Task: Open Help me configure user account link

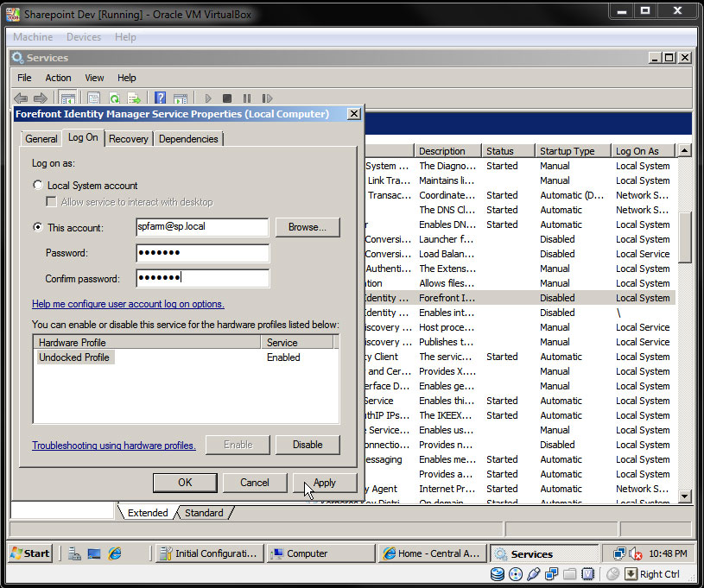Action: tap(128, 304)
